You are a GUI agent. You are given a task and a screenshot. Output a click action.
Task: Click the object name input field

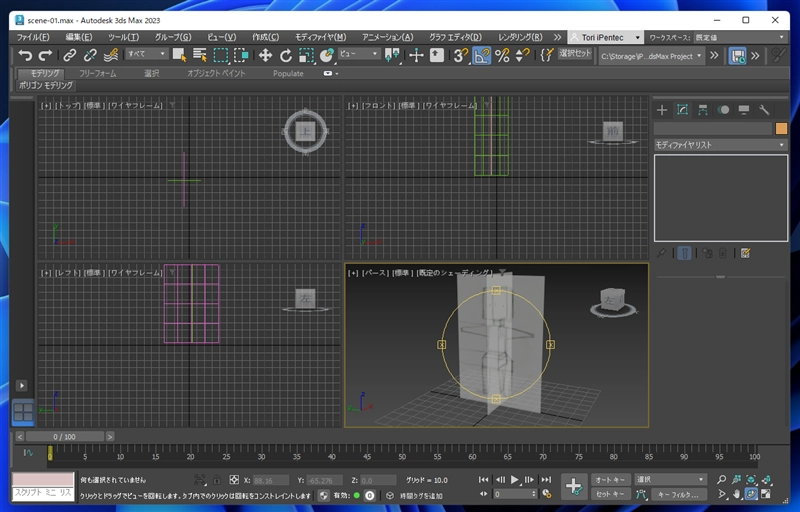click(713, 129)
